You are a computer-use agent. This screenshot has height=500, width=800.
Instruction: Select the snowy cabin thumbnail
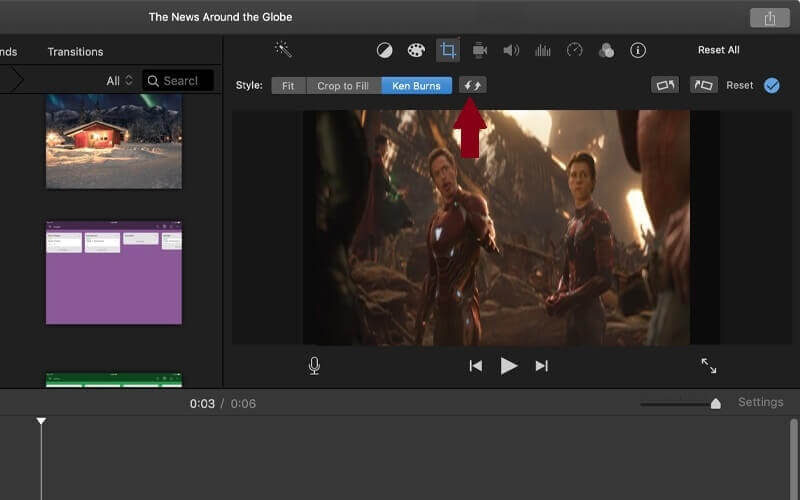114,142
